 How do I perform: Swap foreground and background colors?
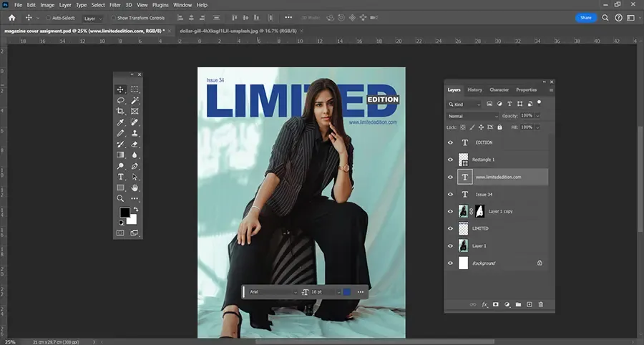136,210
